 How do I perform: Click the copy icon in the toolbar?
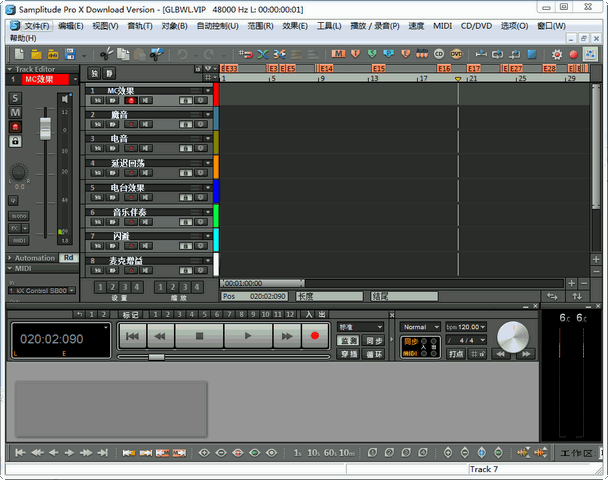(123, 54)
